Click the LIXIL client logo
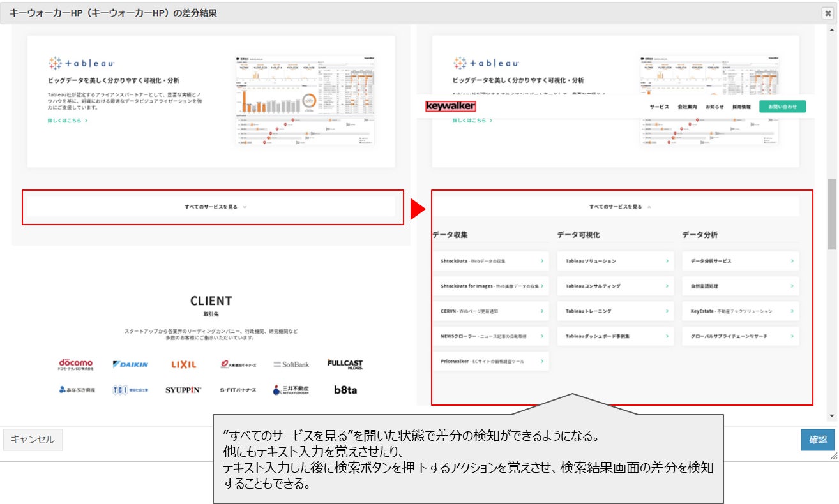The image size is (839, 504). click(184, 364)
